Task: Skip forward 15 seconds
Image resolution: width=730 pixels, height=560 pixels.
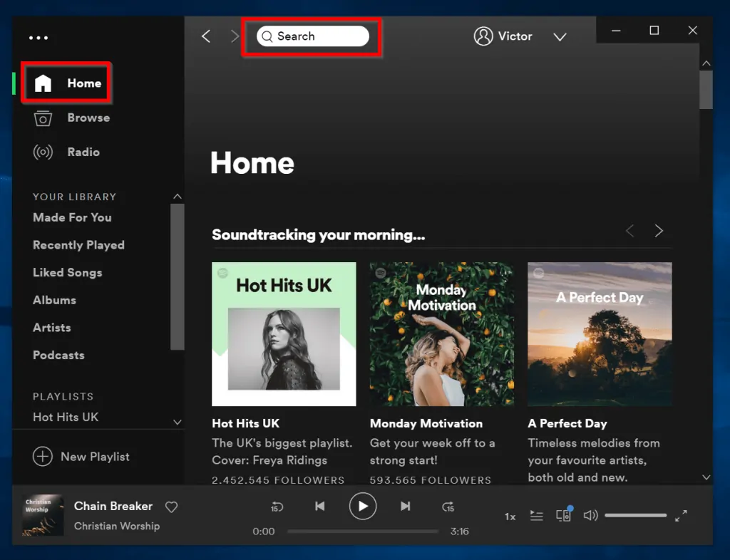Action: 448,507
